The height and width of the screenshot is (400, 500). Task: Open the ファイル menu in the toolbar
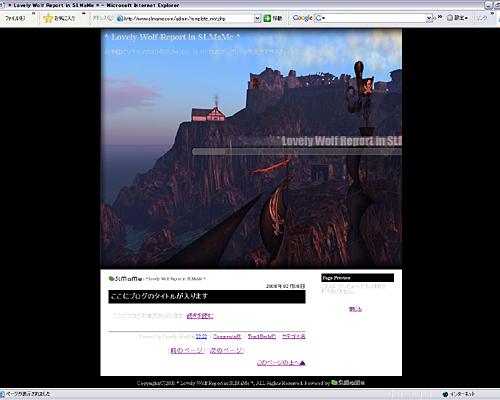(15, 18)
